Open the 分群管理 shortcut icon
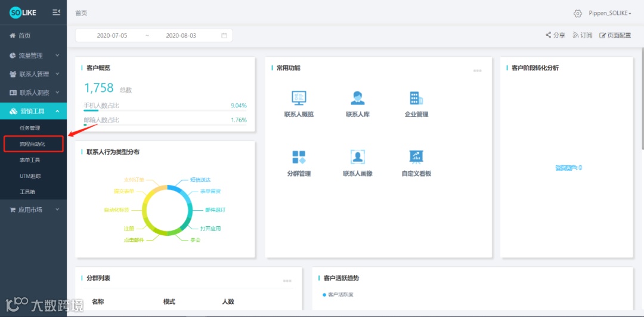The height and width of the screenshot is (317, 644). tap(299, 157)
